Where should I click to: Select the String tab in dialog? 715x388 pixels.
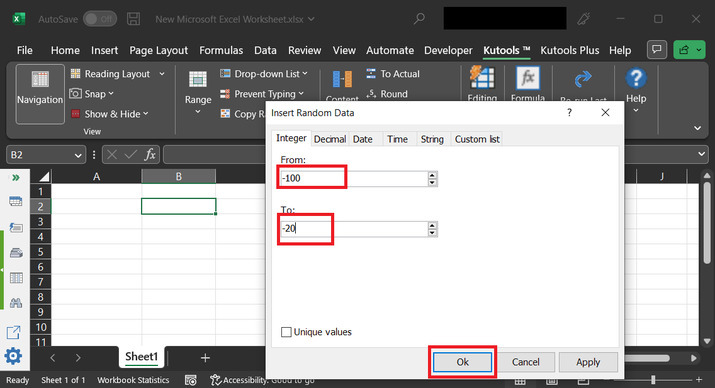tap(432, 139)
